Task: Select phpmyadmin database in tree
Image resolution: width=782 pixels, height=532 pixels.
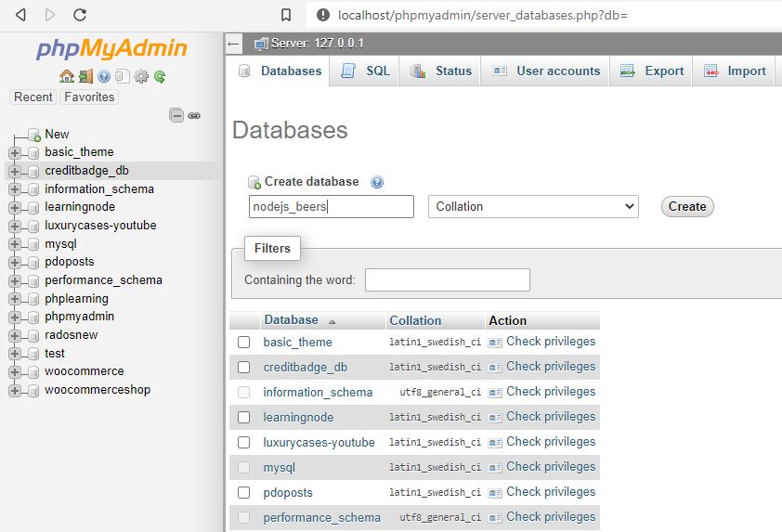Action: click(79, 317)
